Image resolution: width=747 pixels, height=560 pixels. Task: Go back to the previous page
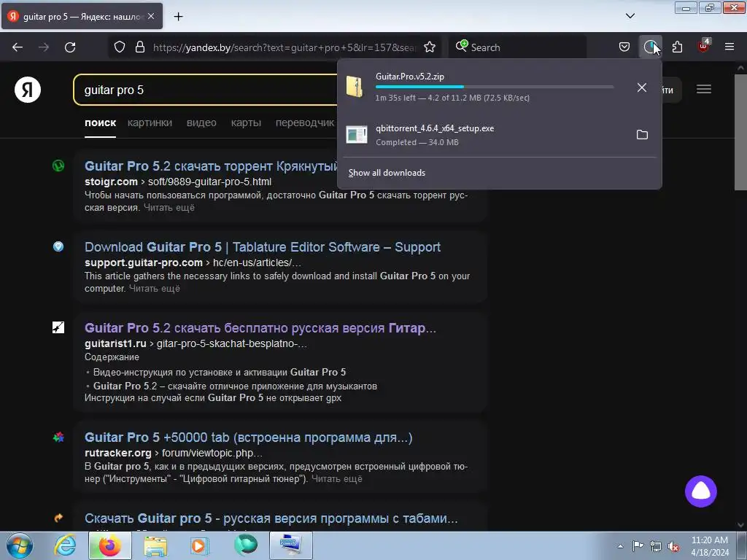pos(18,47)
